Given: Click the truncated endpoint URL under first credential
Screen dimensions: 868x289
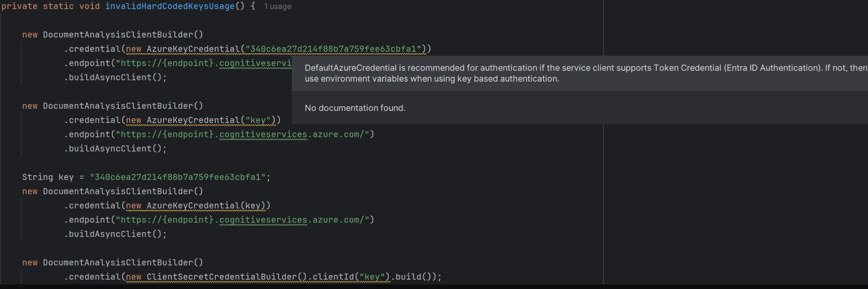Looking at the screenshot, I should pyautogui.click(x=204, y=63).
